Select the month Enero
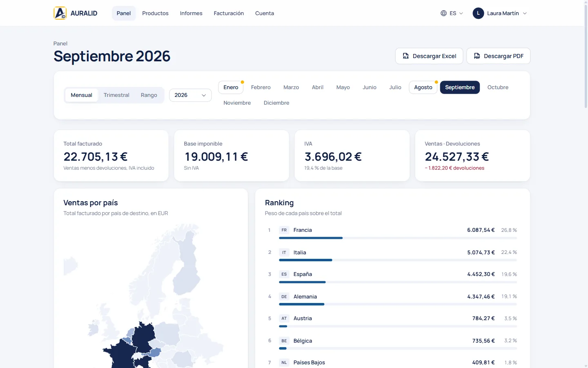This screenshot has width=588, height=368. [231, 88]
